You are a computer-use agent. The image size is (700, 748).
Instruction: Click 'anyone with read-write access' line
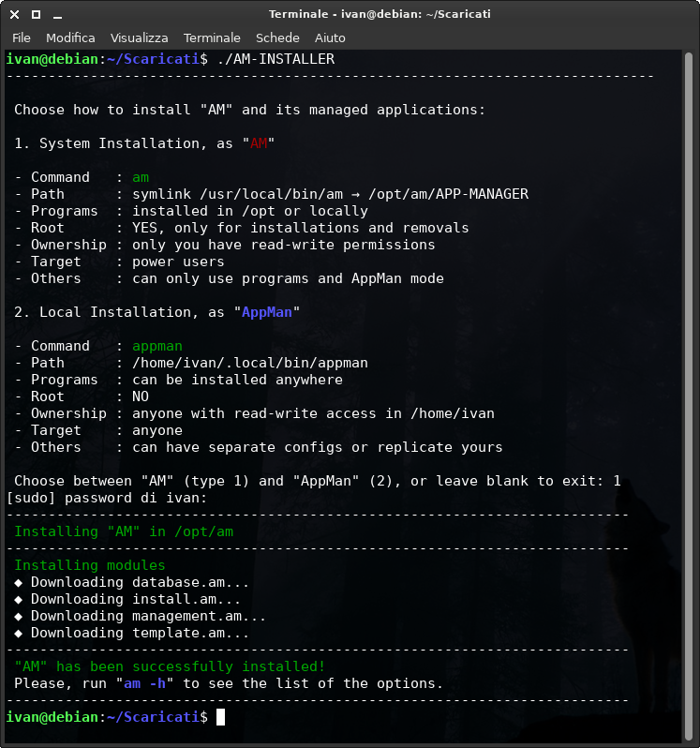(x=313, y=413)
